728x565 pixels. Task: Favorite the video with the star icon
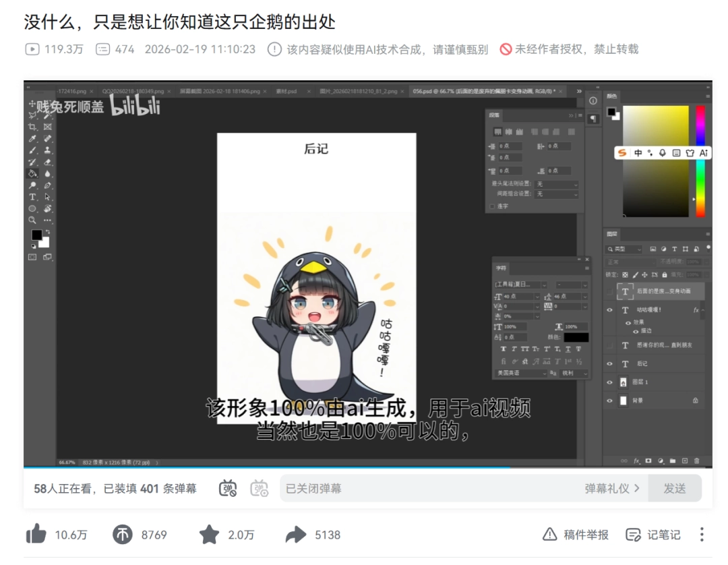[209, 535]
